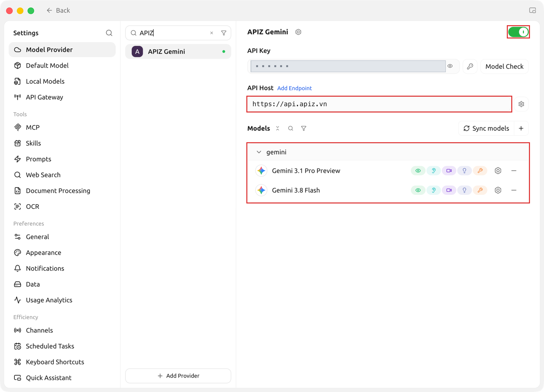The height and width of the screenshot is (392, 544).
Task: Show the hidden API key
Action: click(450, 66)
